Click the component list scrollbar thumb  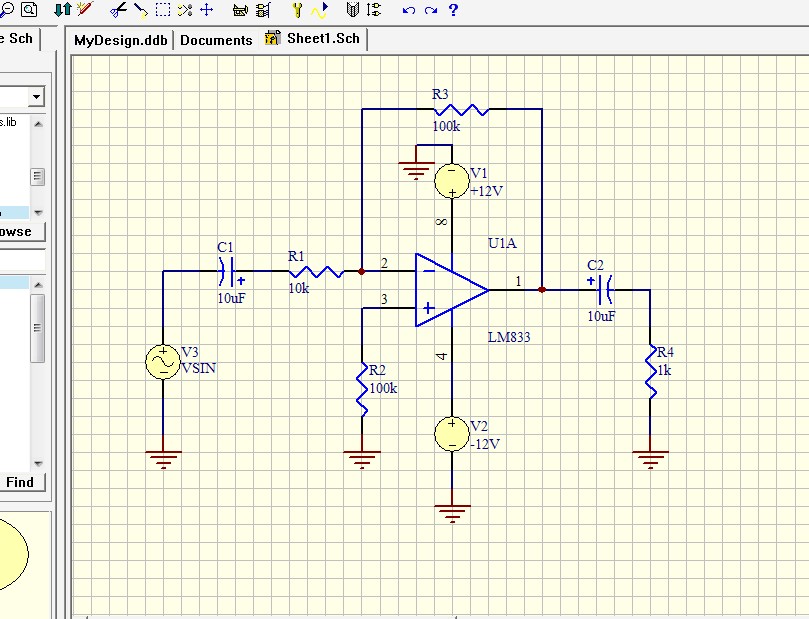click(38, 328)
